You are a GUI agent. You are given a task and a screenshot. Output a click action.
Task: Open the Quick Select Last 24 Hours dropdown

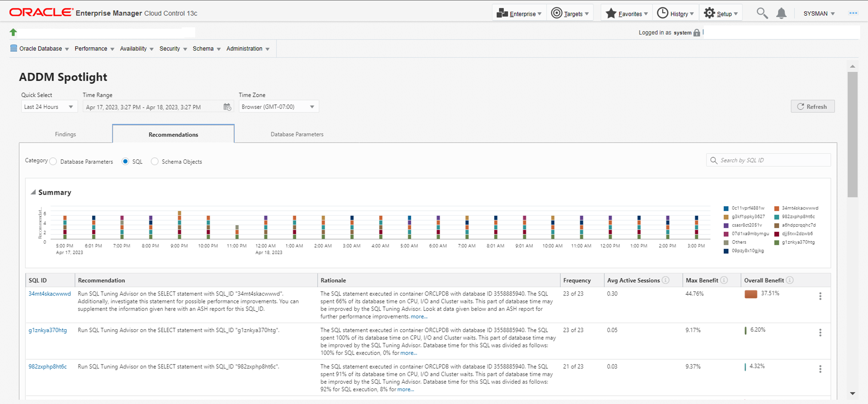(x=49, y=107)
